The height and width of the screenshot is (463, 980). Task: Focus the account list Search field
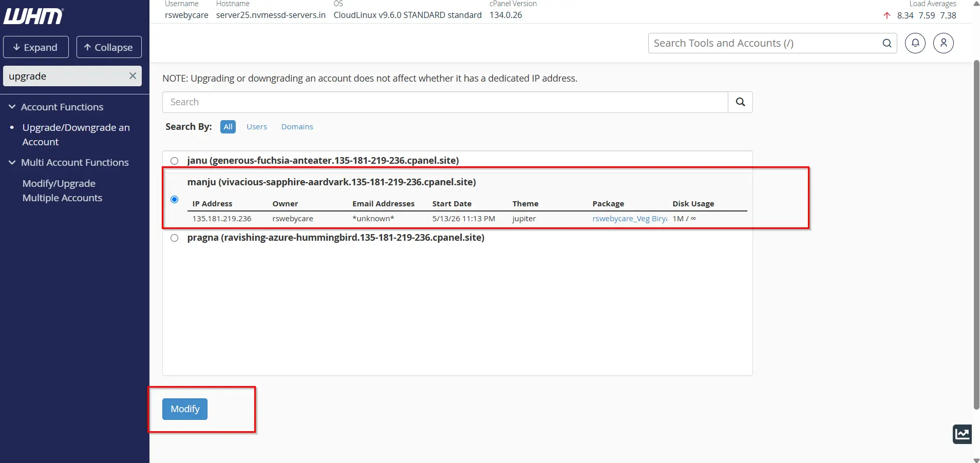pyautogui.click(x=445, y=102)
